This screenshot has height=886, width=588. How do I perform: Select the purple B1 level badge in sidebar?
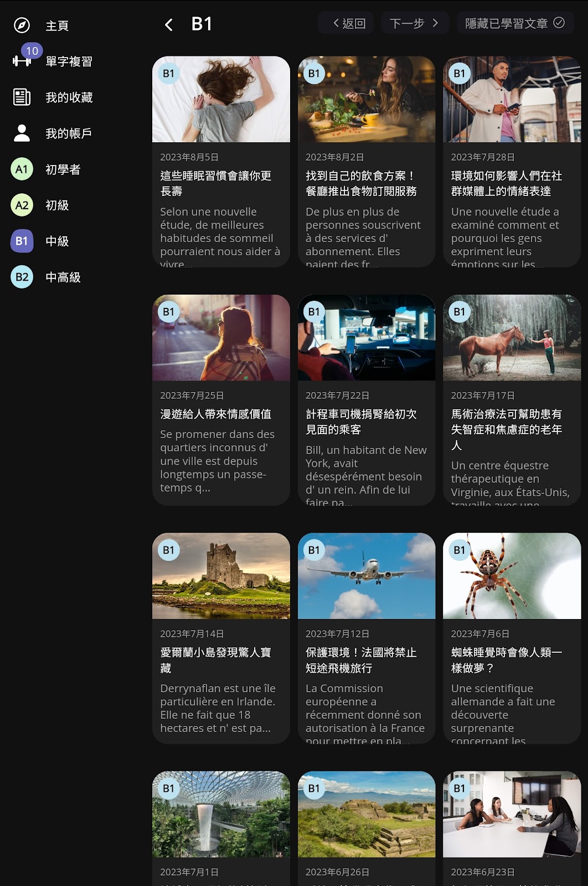click(x=22, y=241)
